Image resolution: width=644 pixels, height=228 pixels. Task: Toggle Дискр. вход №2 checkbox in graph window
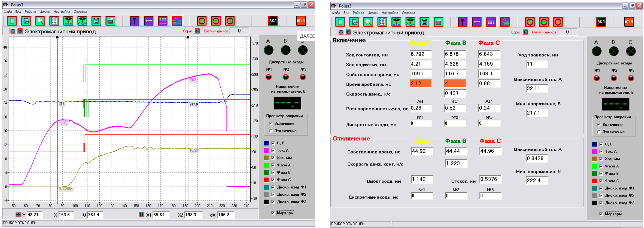tap(273, 195)
